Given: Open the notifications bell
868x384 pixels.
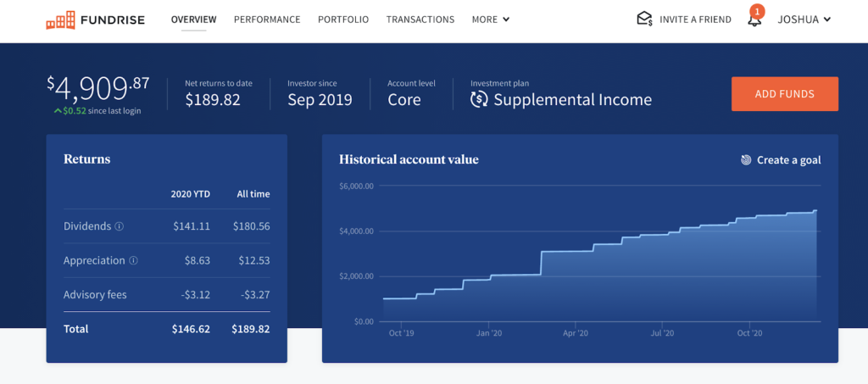Looking at the screenshot, I should (754, 19).
